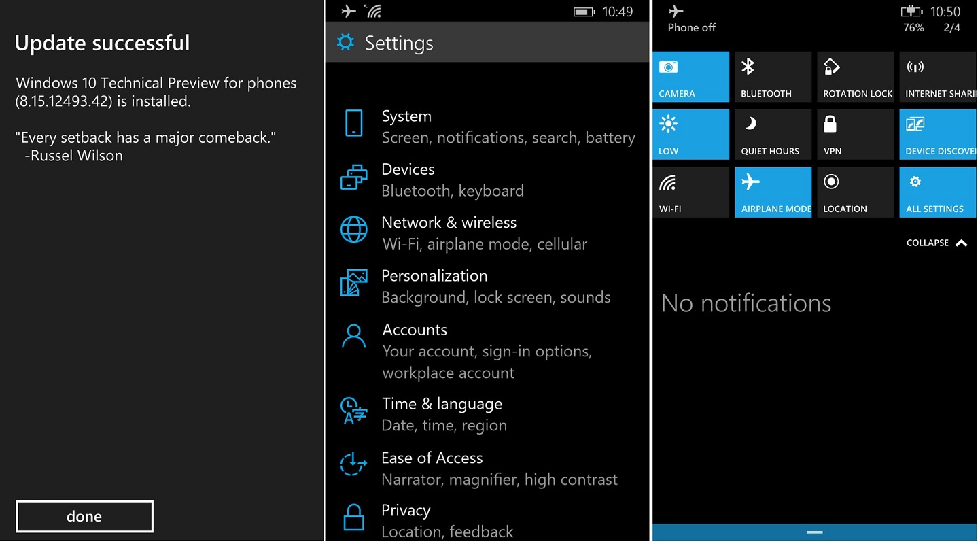Open the All Settings tile
The height and width of the screenshot is (544, 980).
click(938, 192)
